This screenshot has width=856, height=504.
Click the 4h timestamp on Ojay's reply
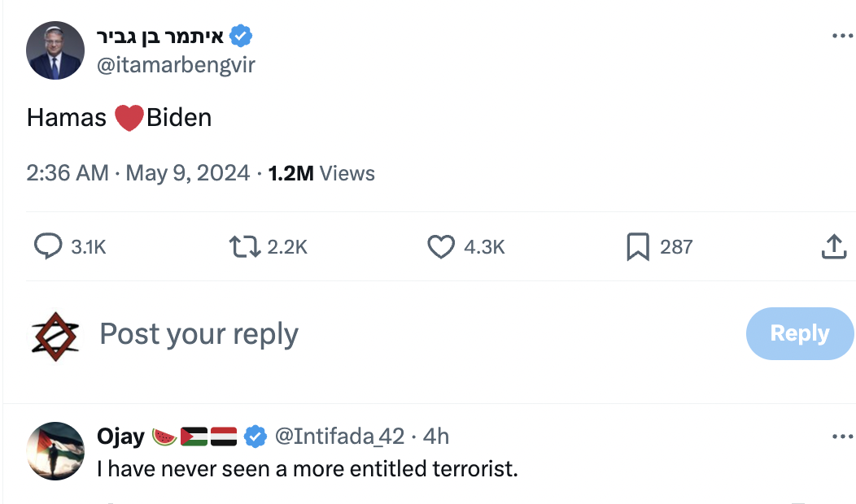click(x=436, y=437)
